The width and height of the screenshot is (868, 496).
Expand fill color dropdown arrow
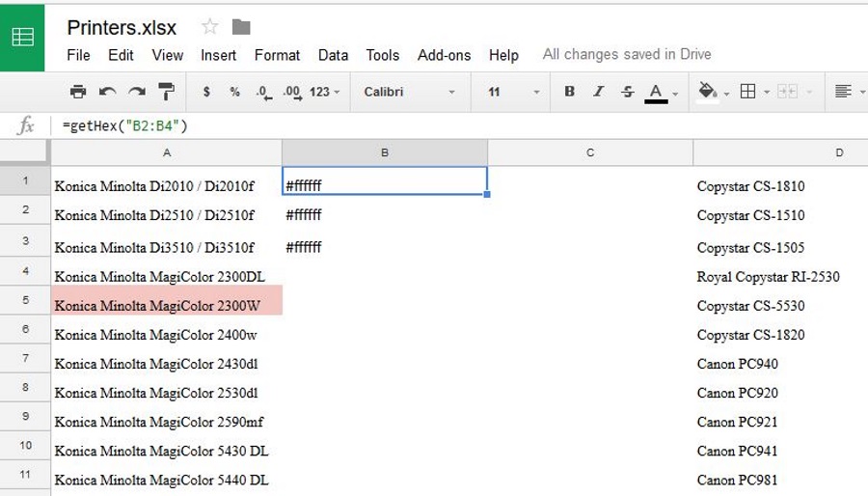point(726,94)
